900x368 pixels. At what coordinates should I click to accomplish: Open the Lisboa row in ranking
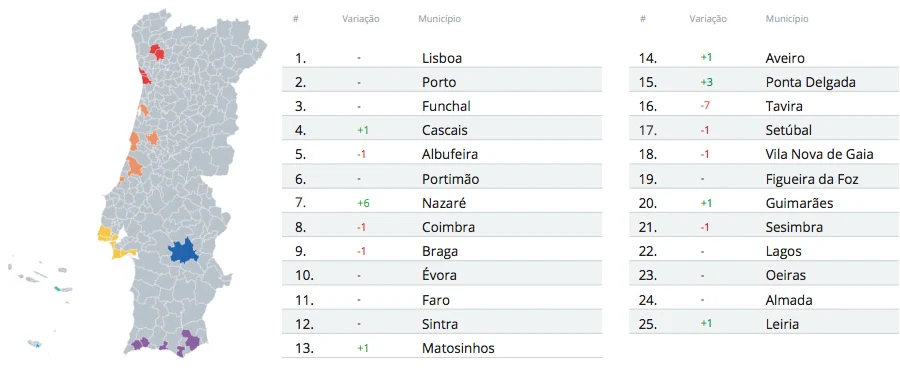coord(442,58)
